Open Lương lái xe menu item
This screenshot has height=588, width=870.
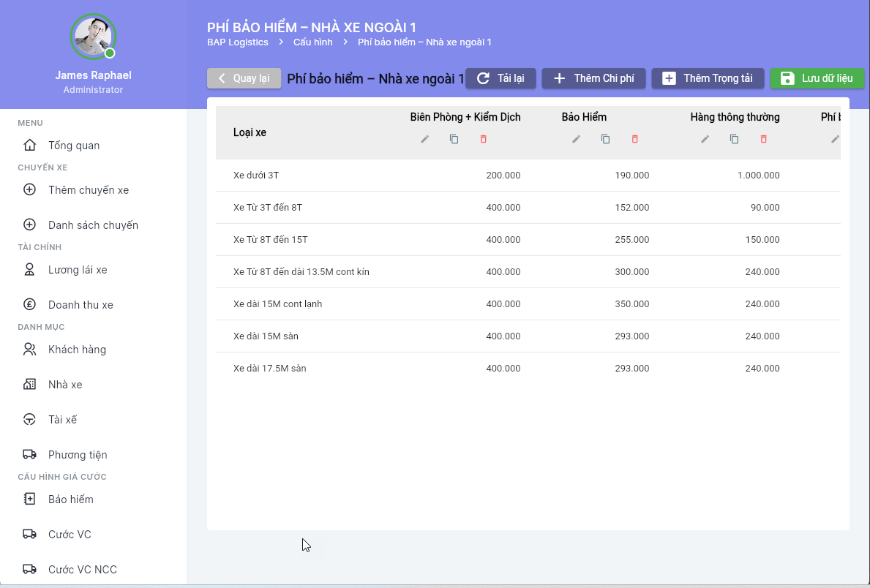pos(78,270)
